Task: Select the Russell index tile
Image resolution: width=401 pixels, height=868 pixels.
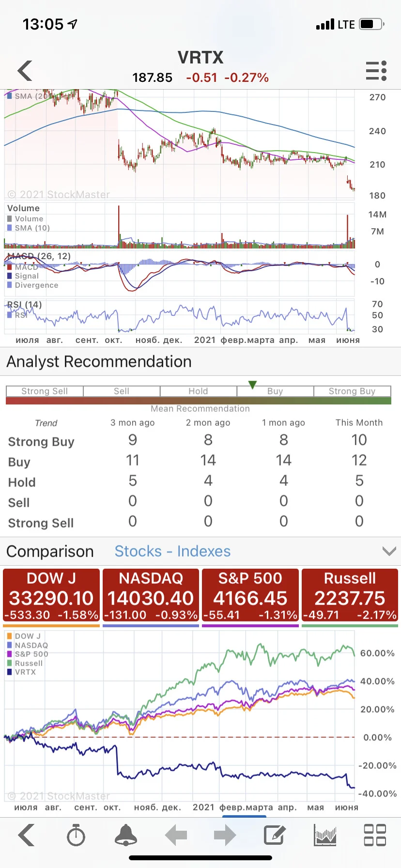Action: 350,596
